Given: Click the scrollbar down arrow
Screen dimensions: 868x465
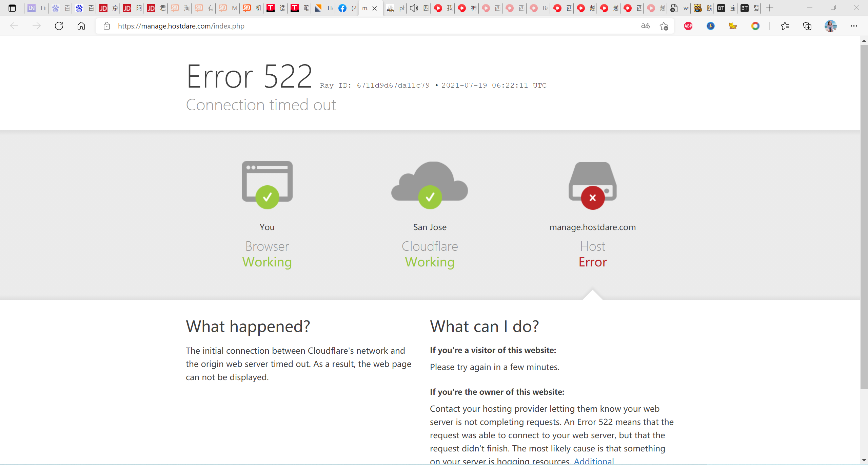Looking at the screenshot, I should click(x=864, y=460).
